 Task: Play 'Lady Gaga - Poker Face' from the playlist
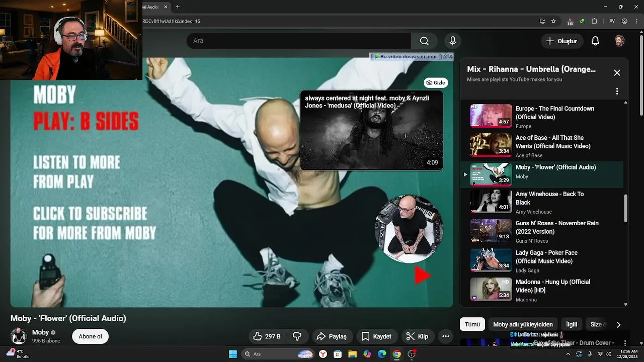[542, 261]
